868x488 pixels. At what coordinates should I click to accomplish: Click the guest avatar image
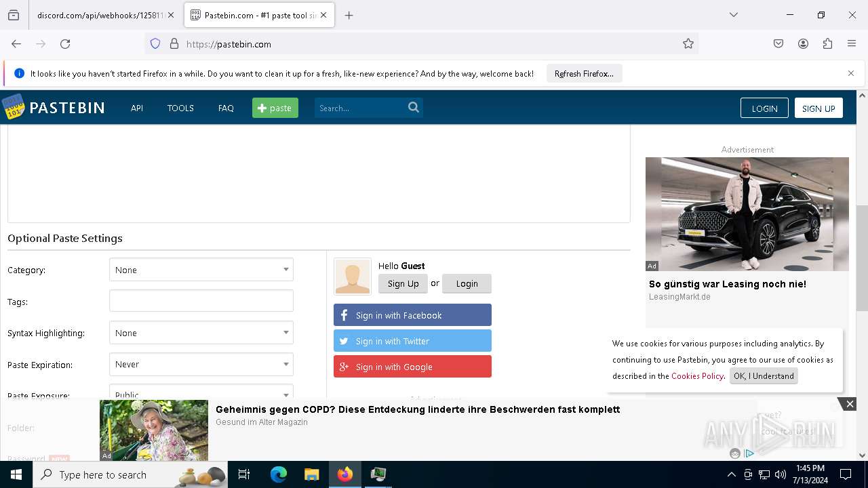coord(353,277)
